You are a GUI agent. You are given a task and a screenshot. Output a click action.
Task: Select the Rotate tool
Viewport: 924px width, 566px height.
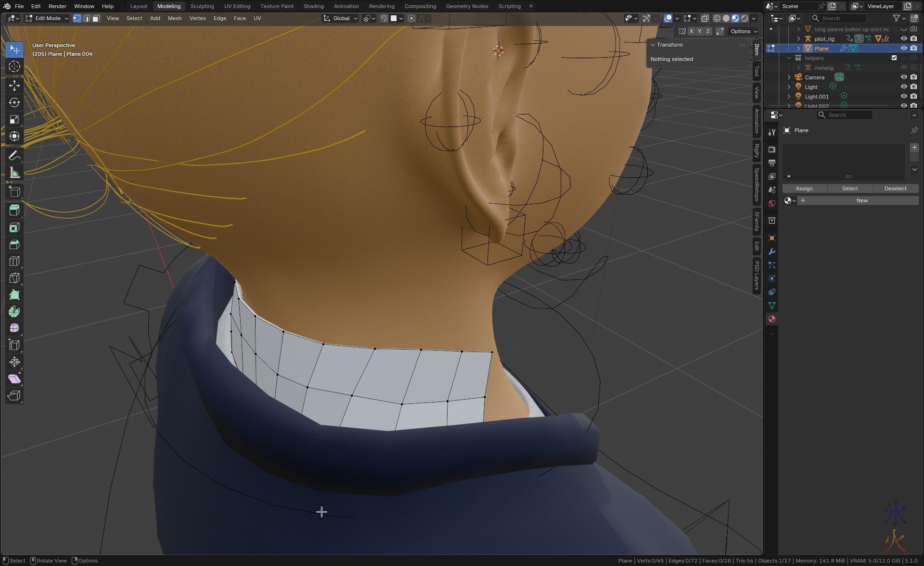click(14, 102)
